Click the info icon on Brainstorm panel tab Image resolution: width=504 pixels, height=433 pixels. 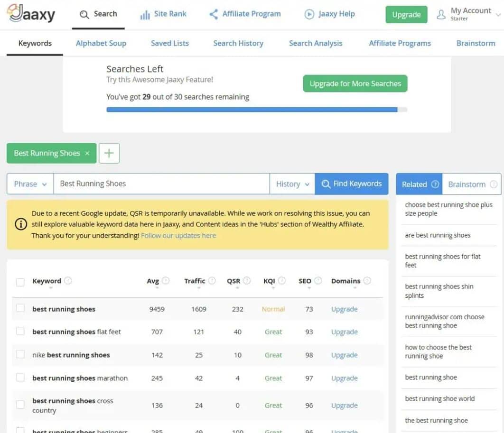pos(494,184)
